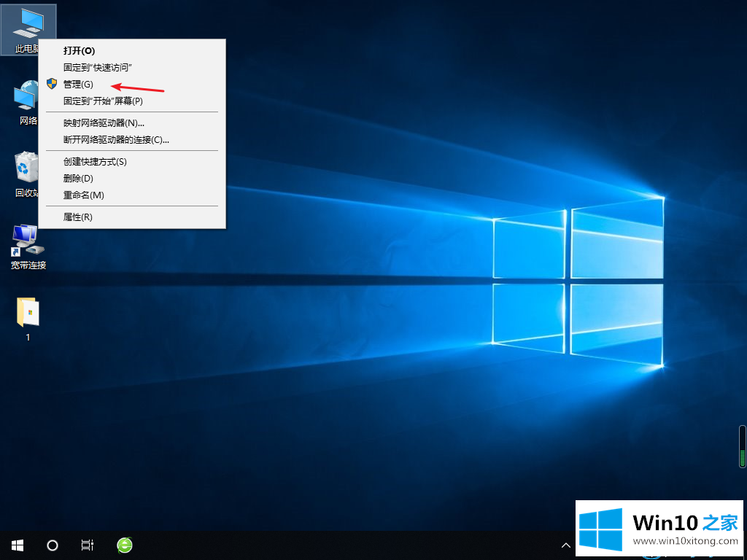
Task: Choose 断开网络驱动器的连接(C)... entry
Action: 132,140
